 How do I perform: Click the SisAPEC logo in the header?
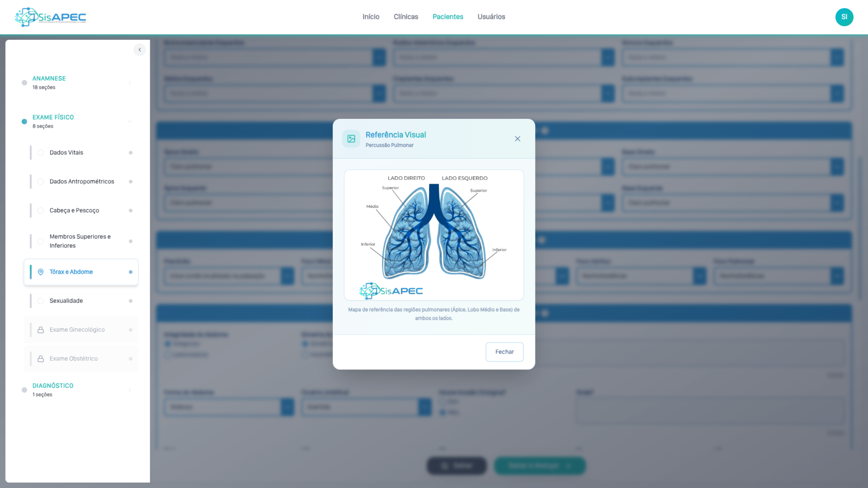tap(51, 17)
